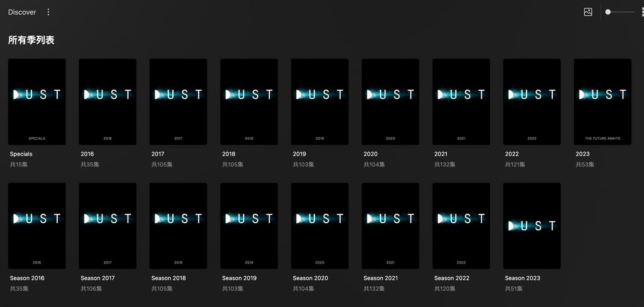Viewport: 644px width, 307px height.
Task: Open the Season 2018 poster
Action: [178, 226]
